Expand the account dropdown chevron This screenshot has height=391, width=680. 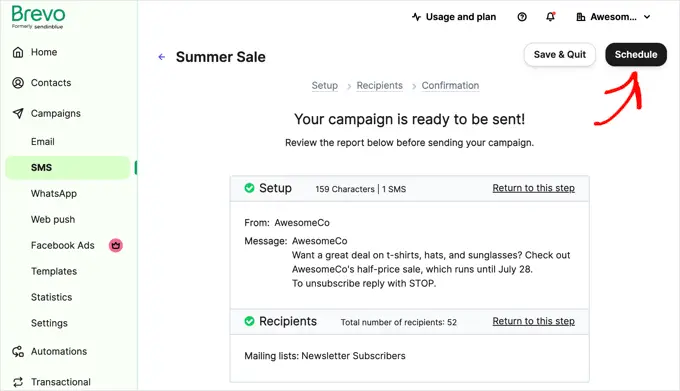click(647, 17)
